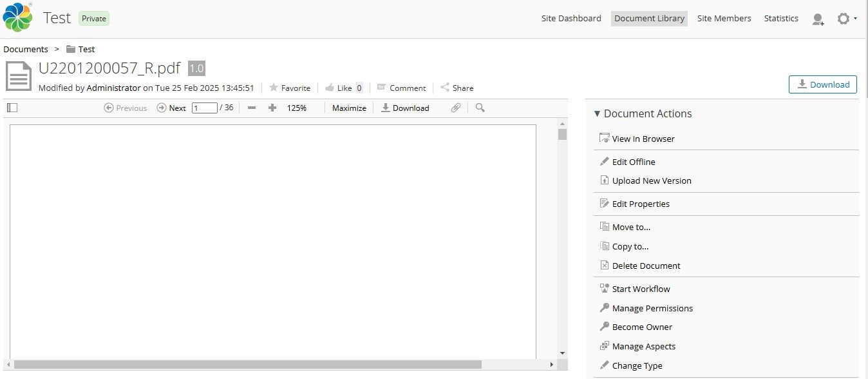Zoom in with the plus icon
868x379 pixels.
(272, 108)
